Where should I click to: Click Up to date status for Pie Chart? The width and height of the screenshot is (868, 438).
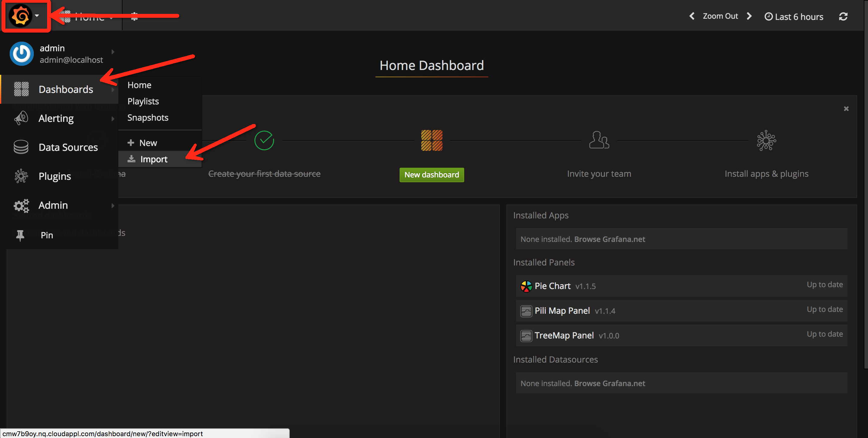[825, 284]
